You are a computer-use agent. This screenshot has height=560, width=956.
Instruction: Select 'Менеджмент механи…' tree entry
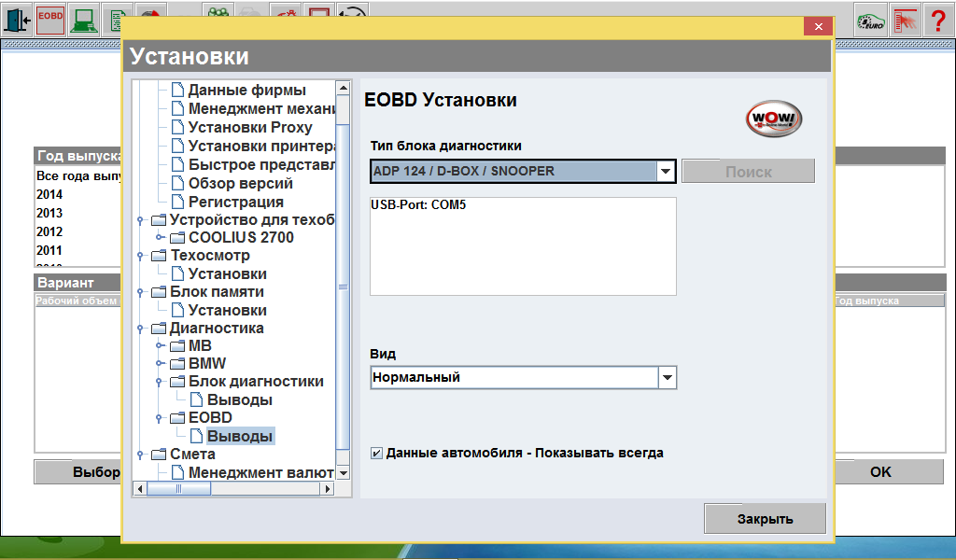[261, 109]
